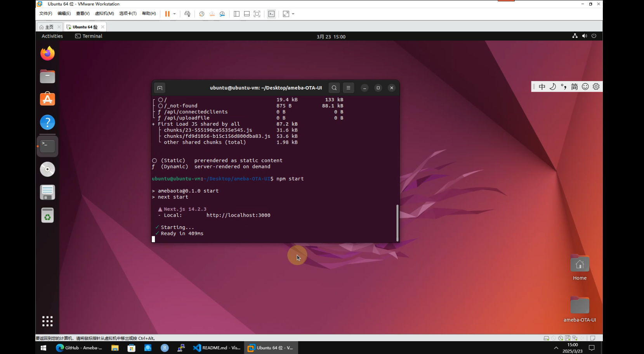644x354 pixels.
Task: Open the 选项卡(T) menu
Action: tap(128, 14)
